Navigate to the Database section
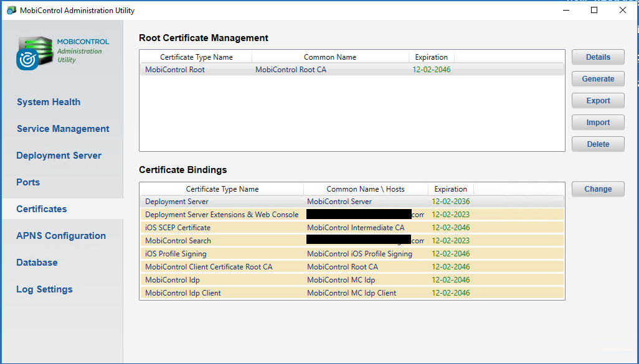The width and height of the screenshot is (639, 364). 37,263
